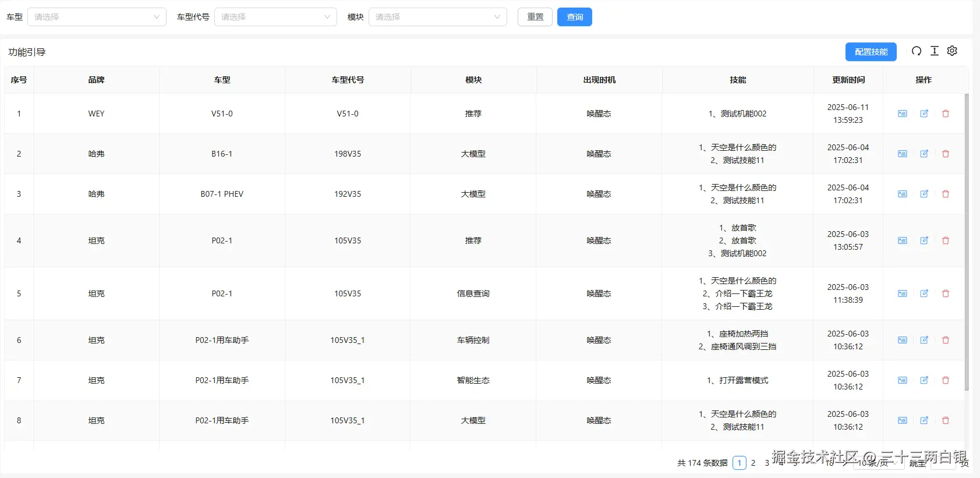Open detail view for the 智能生态 row
The image size is (980, 478).
902,380
